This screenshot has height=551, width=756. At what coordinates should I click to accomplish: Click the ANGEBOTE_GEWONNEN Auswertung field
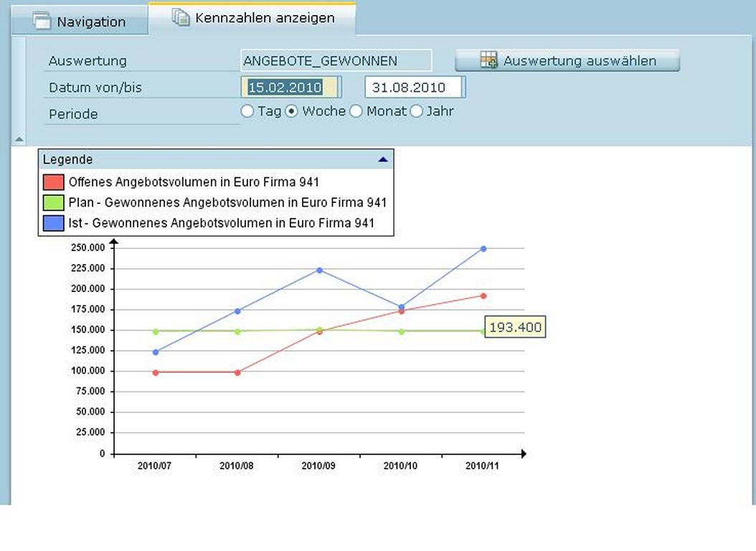(336, 61)
